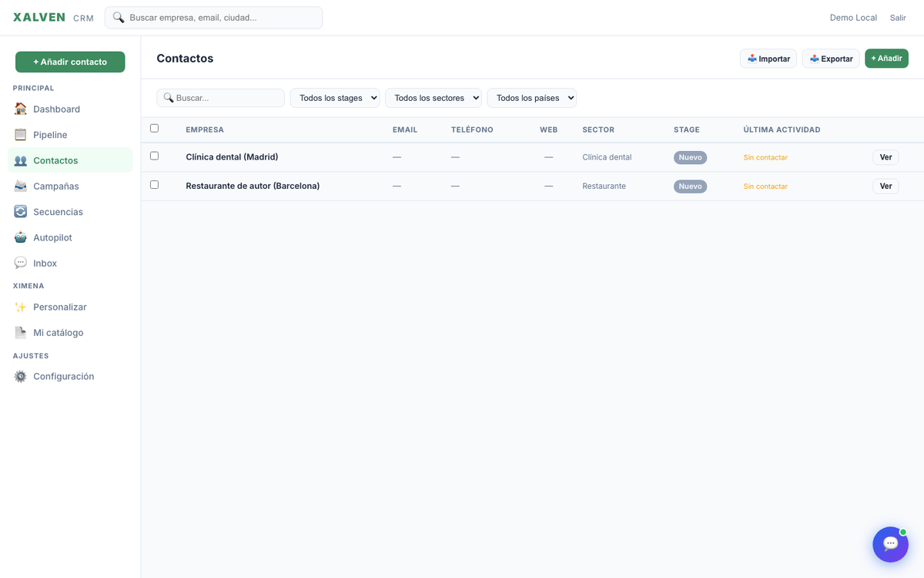Image resolution: width=924 pixels, height=578 pixels.
Task: Open the Todos los stages dropdown
Action: coord(335,98)
